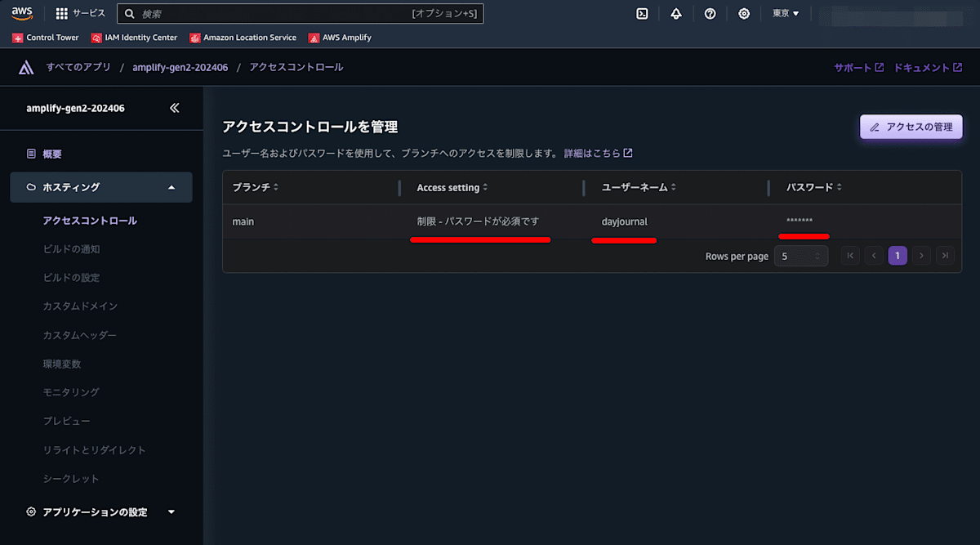Sort by the ユーザーネーム column header
Image resolution: width=980 pixels, height=545 pixels.
639,187
